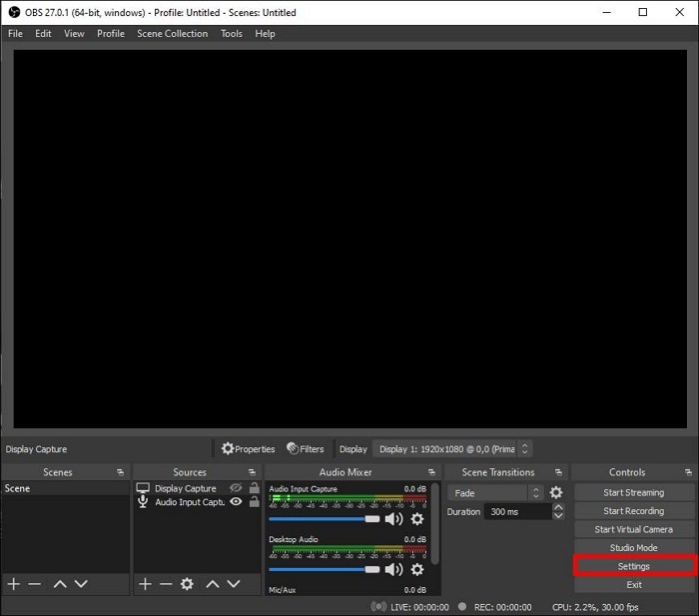Select Scene in the Scenes list
This screenshot has height=616, width=699.
pyautogui.click(x=65, y=488)
